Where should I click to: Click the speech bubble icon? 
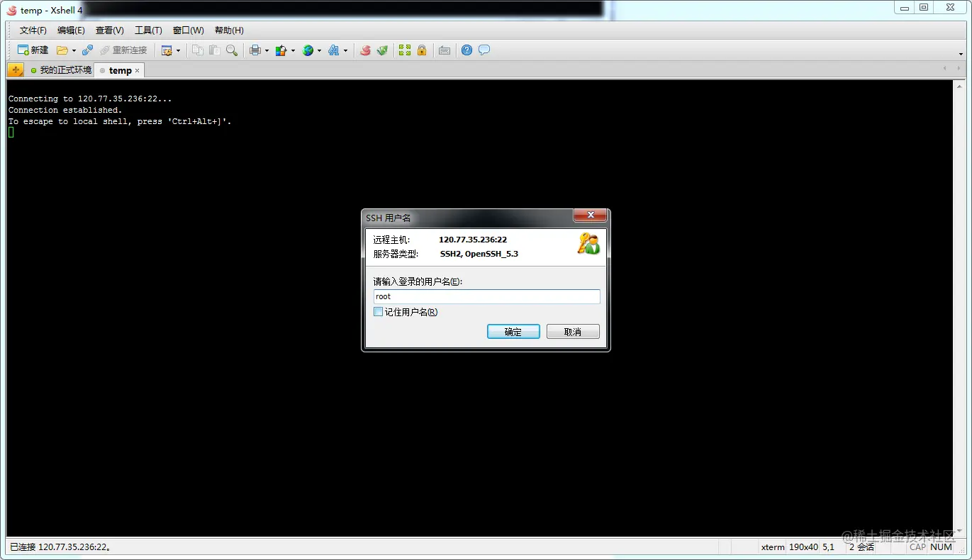[484, 50]
